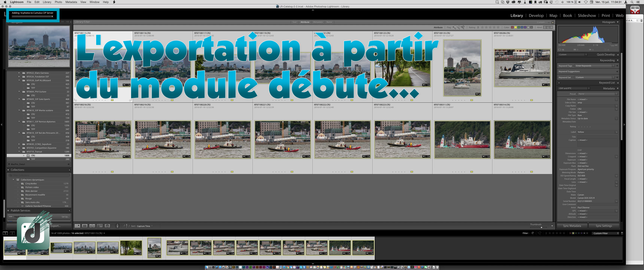Screen dimensions: 644x270
Task: Set the fifth star in Attribute rating filter
Action: point(498,27)
